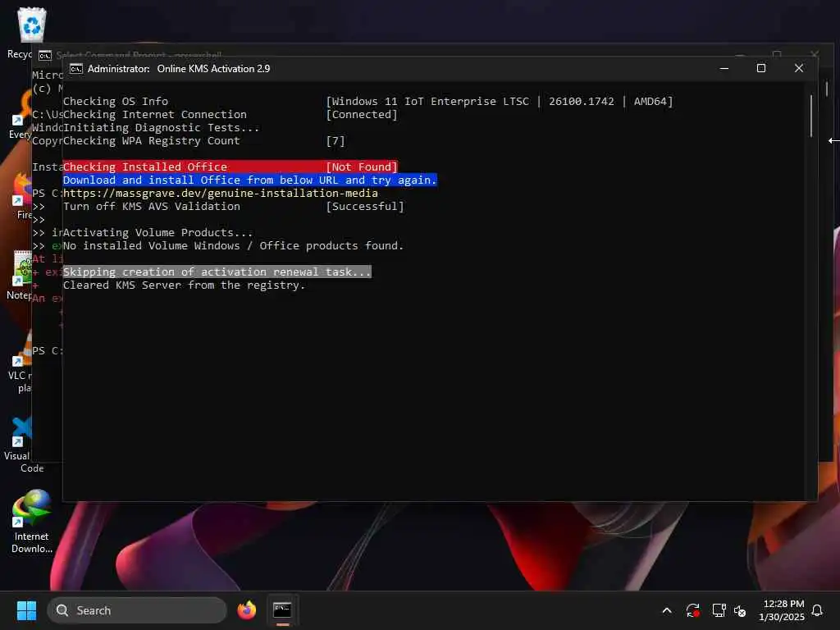Open Firefox from the taskbar

click(246, 610)
